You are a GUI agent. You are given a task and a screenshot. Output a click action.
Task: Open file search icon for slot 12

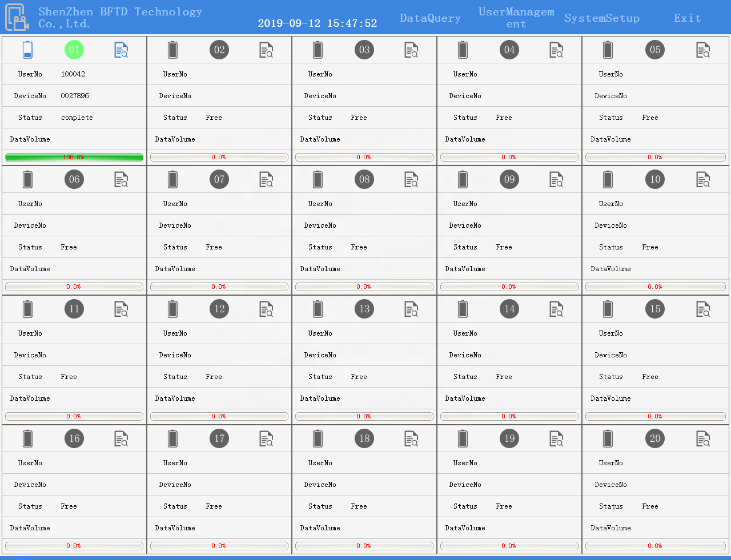[x=266, y=309]
